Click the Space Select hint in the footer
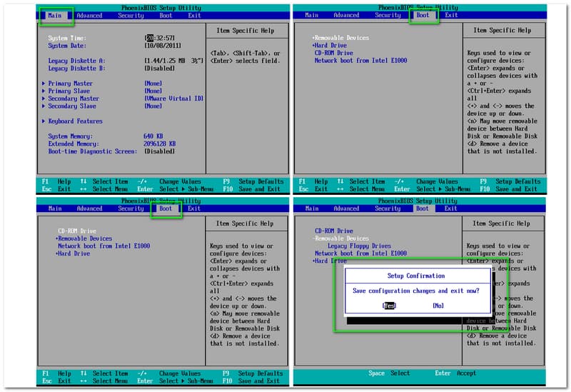 (x=390, y=373)
